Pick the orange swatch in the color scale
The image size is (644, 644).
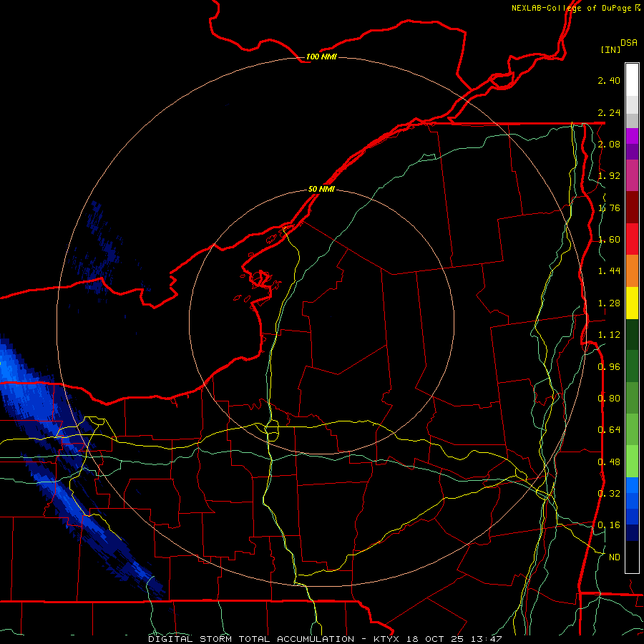[632, 271]
